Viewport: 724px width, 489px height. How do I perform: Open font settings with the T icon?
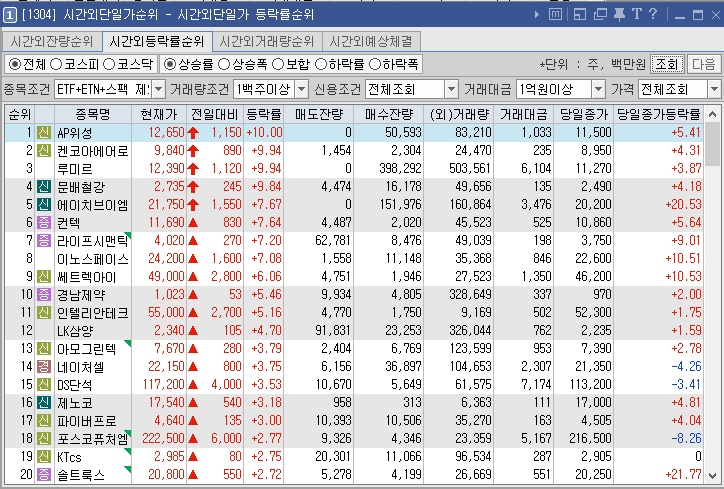click(637, 14)
